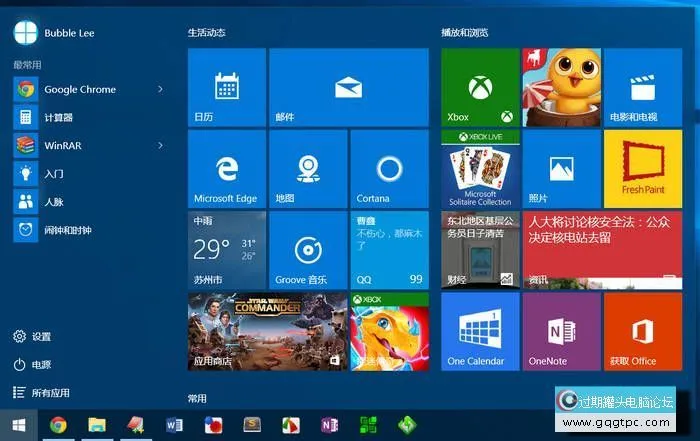Image resolution: width=700 pixels, height=441 pixels.
Task: Open the Microsoft Edge tile
Action: [226, 168]
